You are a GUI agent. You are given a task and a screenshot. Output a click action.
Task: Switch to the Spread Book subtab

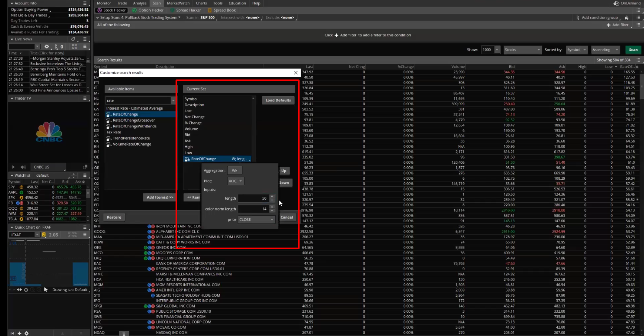(x=222, y=10)
